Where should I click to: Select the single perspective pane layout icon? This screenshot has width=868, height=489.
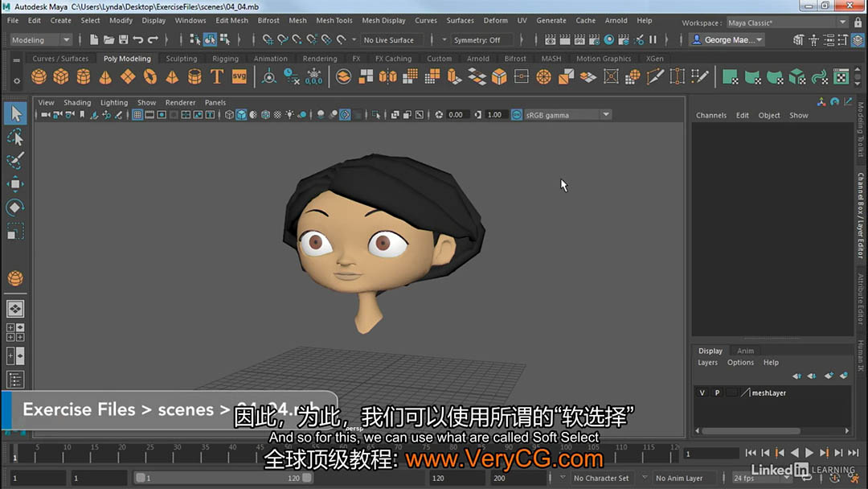coord(15,309)
